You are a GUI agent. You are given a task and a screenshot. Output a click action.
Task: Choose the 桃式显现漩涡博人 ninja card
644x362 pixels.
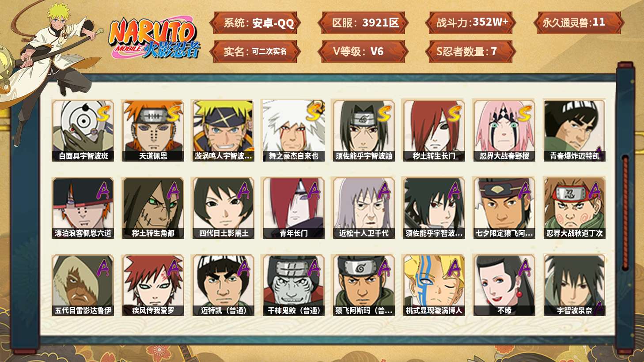click(434, 285)
